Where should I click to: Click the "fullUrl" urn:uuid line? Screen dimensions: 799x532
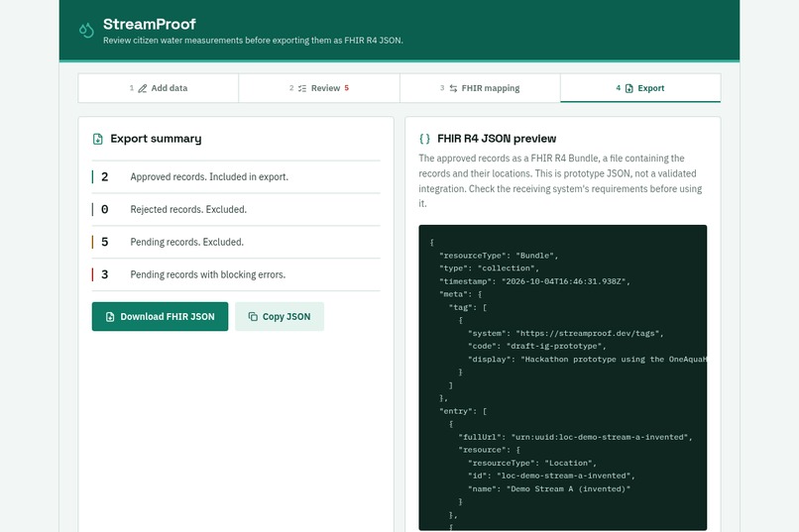click(575, 437)
